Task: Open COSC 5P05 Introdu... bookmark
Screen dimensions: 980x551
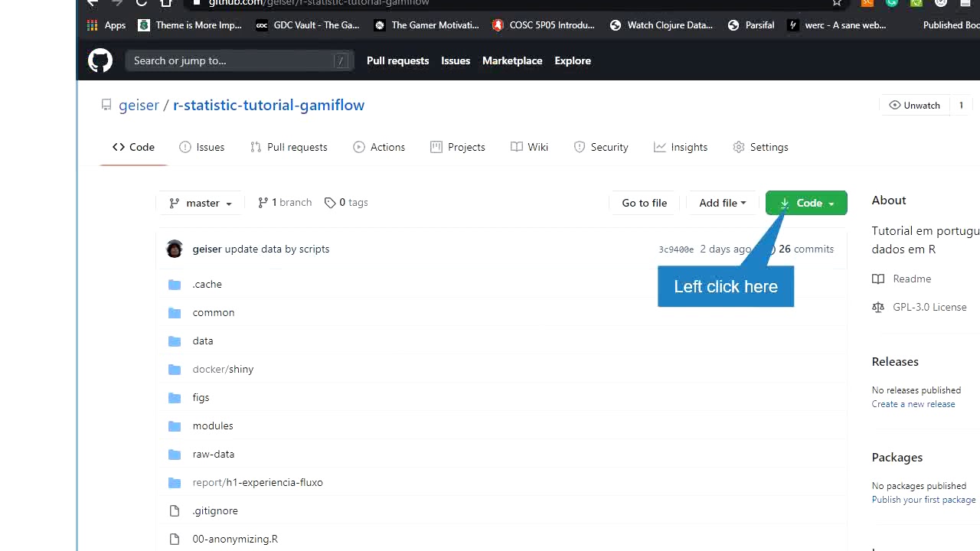Action: click(x=544, y=25)
